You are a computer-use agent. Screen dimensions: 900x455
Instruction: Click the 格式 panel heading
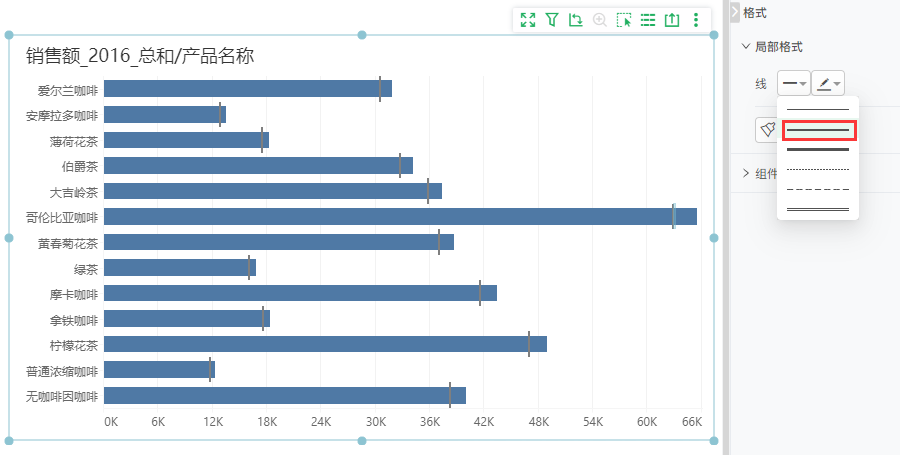[x=755, y=13]
